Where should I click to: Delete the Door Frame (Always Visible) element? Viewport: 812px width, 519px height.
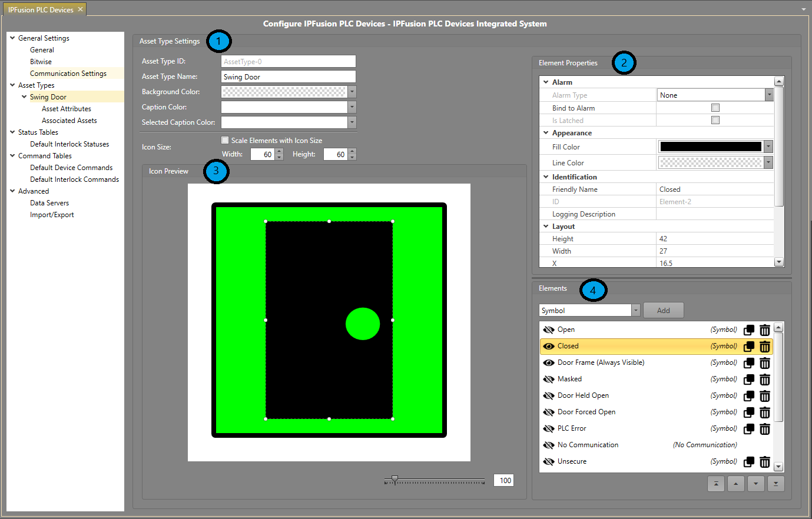point(764,363)
